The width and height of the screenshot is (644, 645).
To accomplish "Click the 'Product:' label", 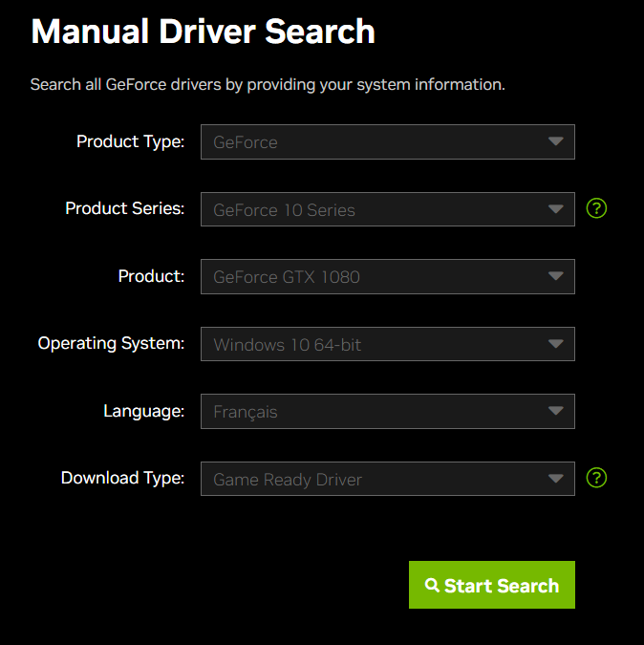I will [x=151, y=276].
